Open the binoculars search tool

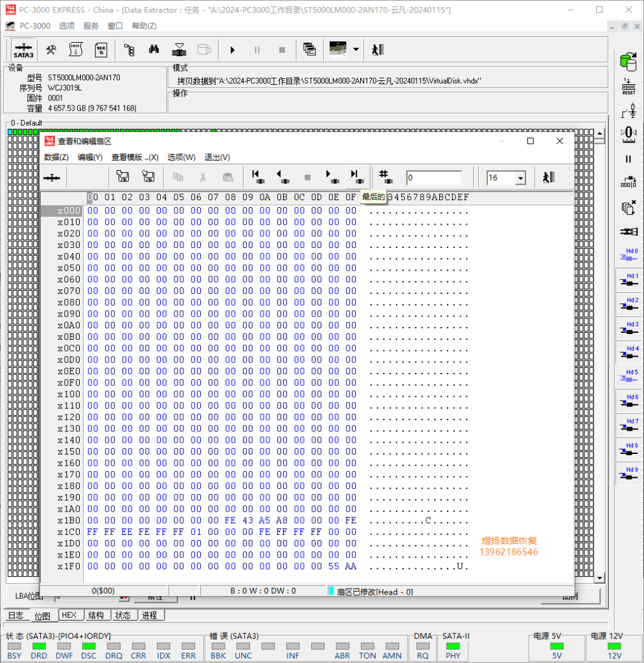(154, 50)
